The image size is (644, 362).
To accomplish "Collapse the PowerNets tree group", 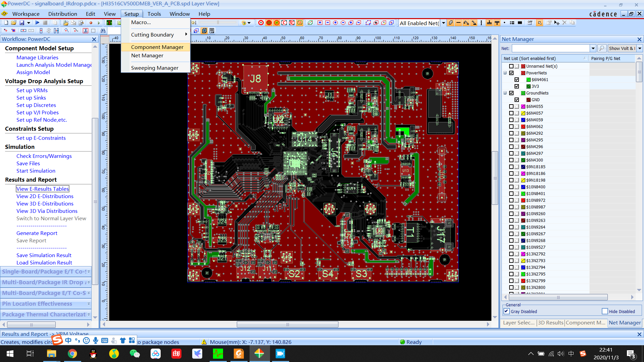I will pos(505,73).
